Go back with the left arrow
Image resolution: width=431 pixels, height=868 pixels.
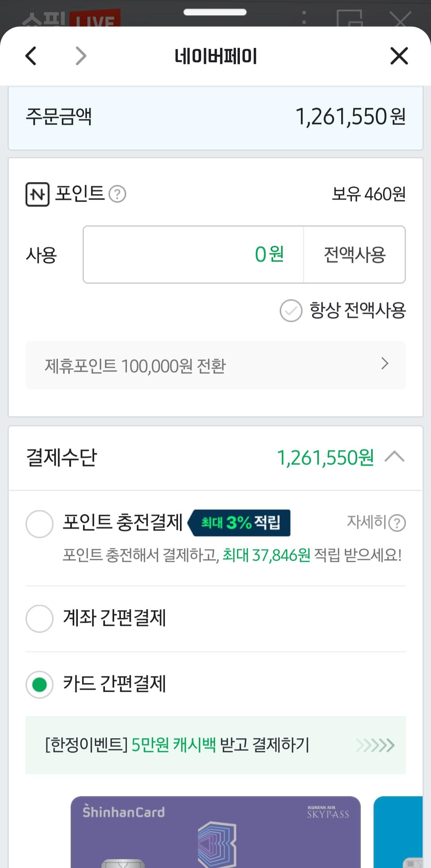(x=31, y=56)
